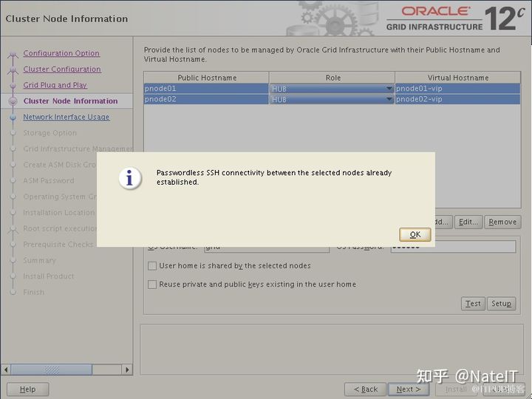
Task: Select the pnode02-vip virtual hostname cell
Action: click(x=457, y=100)
